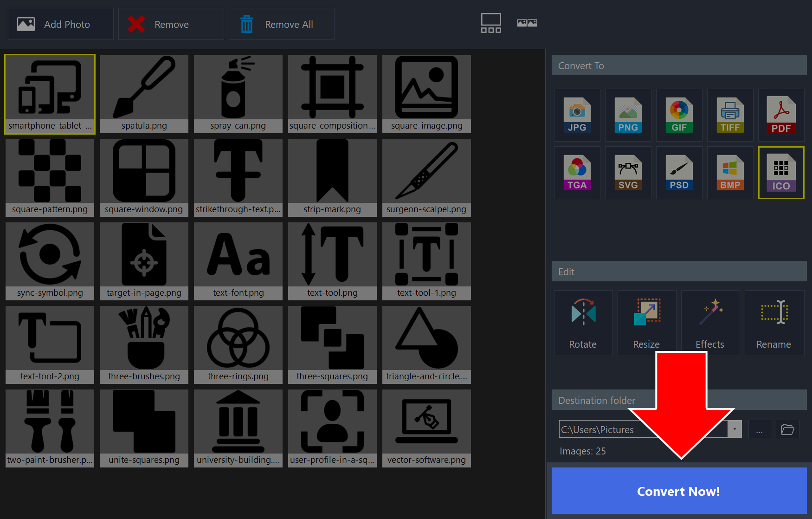Click the C:\Users\Pictures path field
This screenshot has height=519, width=812.
click(x=643, y=429)
